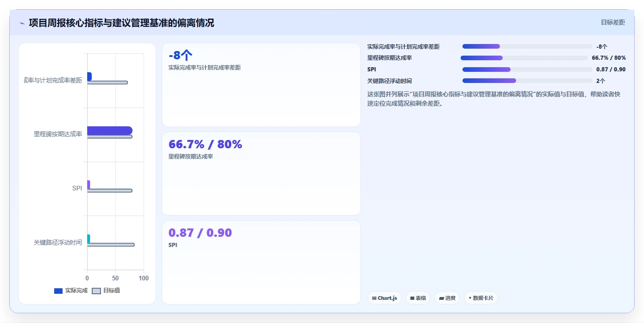
Task: Click the 实际完成率与计划完成率差距 progress bar
Action: (527, 46)
